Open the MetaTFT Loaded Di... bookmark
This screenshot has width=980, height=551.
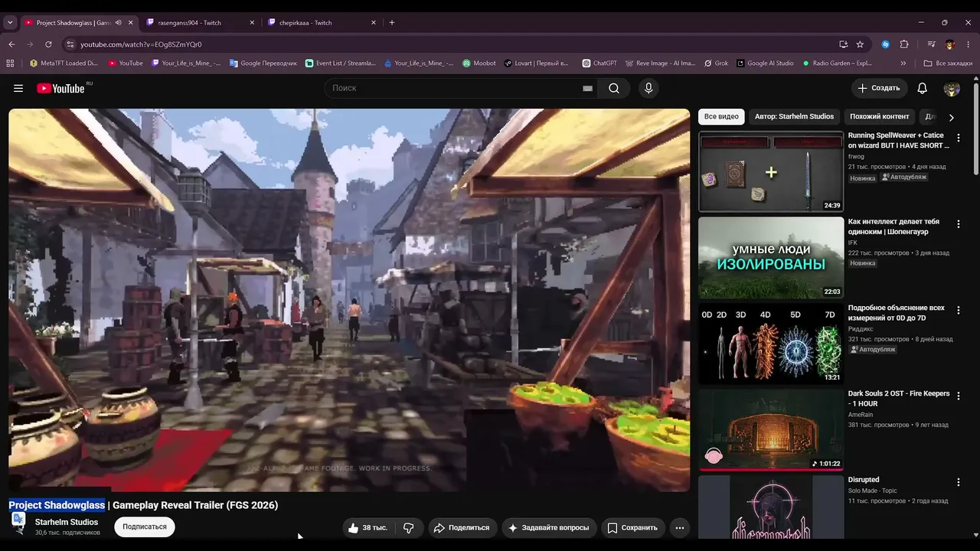(x=64, y=64)
